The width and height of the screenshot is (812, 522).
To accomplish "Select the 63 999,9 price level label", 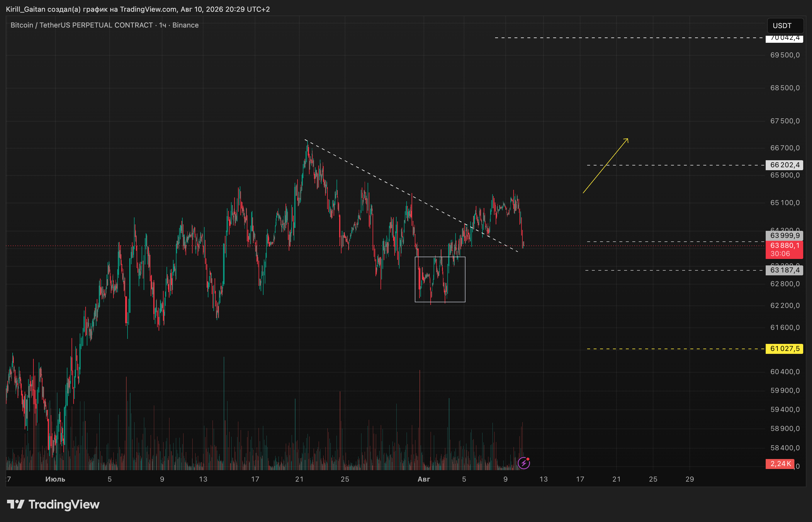I will [x=784, y=236].
